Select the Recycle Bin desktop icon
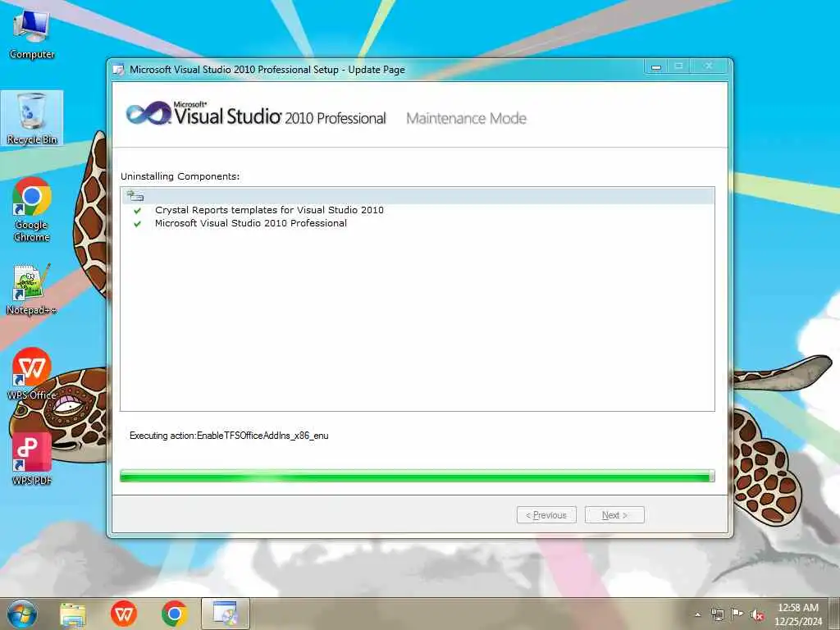Viewport: 840px width, 630px height. [x=32, y=118]
